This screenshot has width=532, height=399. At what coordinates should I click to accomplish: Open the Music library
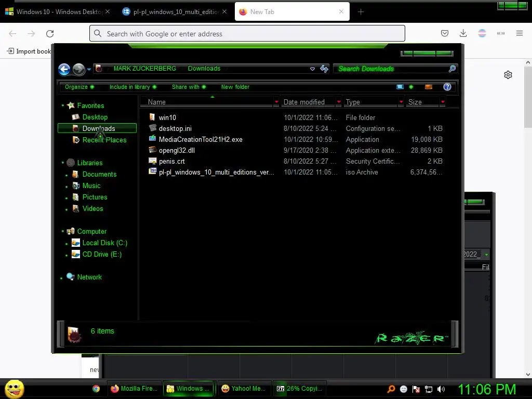(x=91, y=185)
